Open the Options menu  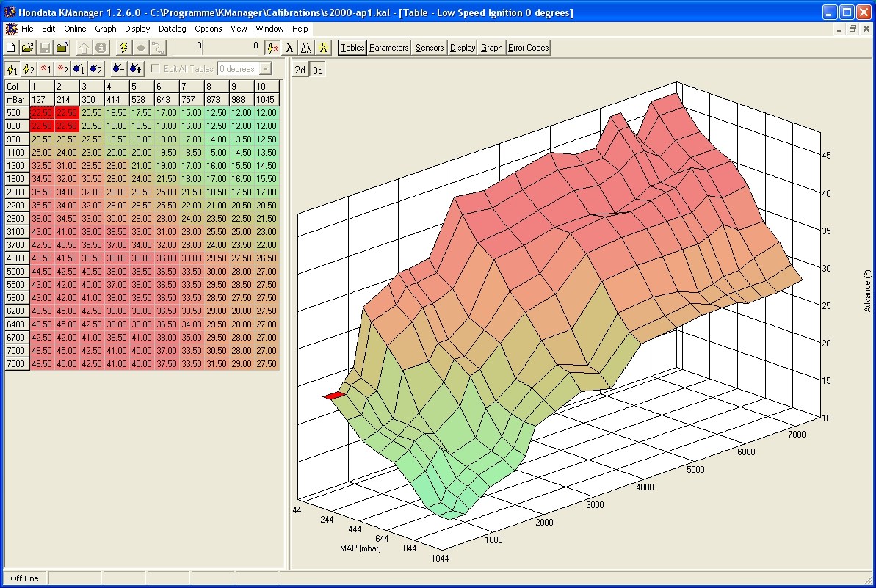click(209, 29)
